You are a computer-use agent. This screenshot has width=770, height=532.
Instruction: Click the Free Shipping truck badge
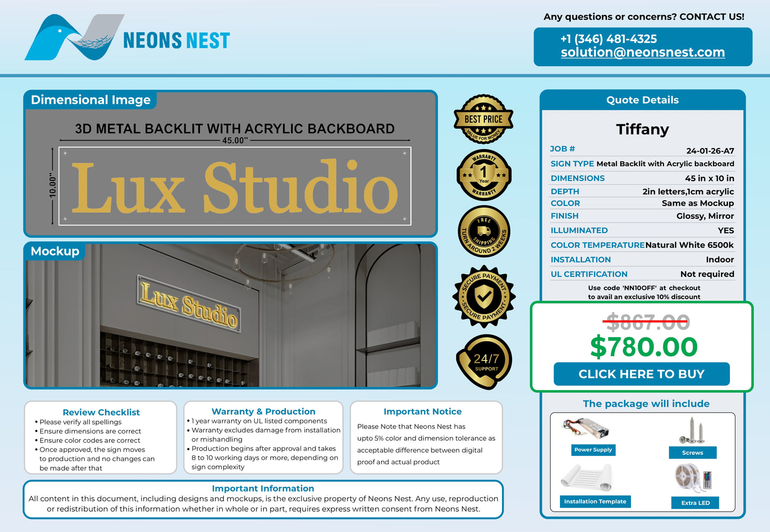point(484,232)
